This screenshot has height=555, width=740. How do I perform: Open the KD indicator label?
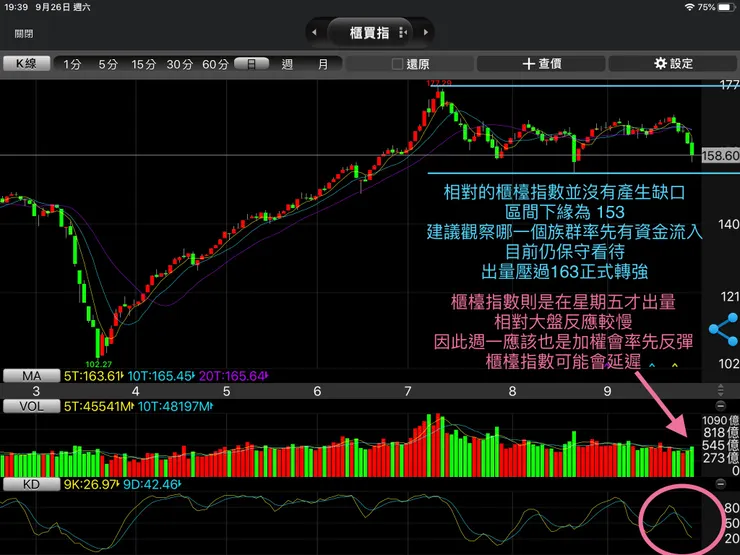click(x=32, y=485)
